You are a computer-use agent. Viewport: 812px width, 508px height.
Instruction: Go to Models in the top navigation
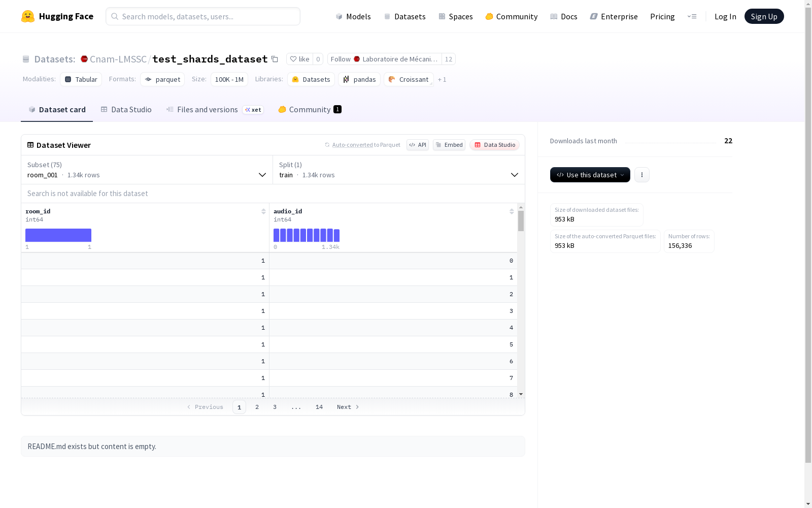[353, 16]
